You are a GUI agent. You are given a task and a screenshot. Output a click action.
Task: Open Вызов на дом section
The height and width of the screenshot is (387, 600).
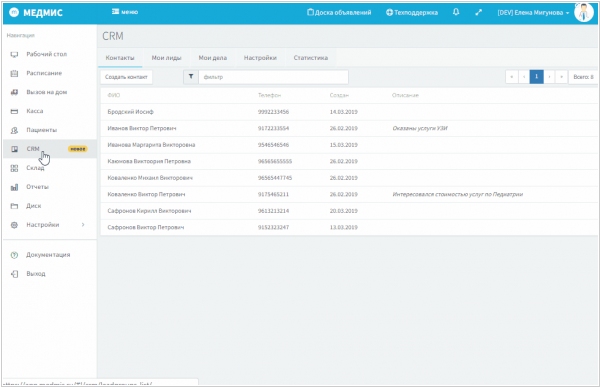pos(47,92)
